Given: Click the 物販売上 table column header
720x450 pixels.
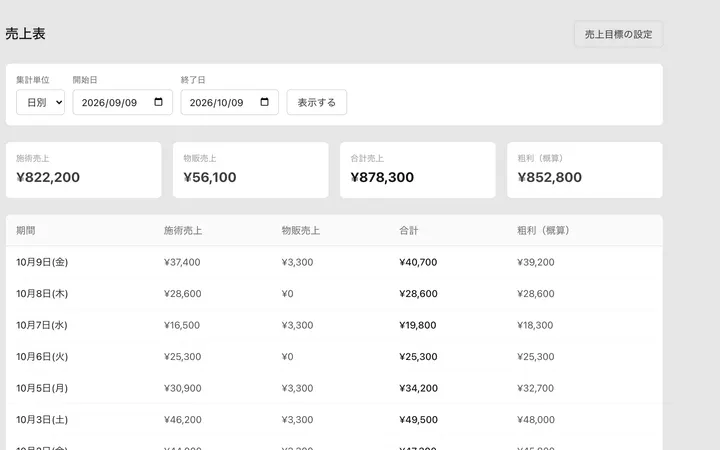Looking at the screenshot, I should (x=301, y=231).
